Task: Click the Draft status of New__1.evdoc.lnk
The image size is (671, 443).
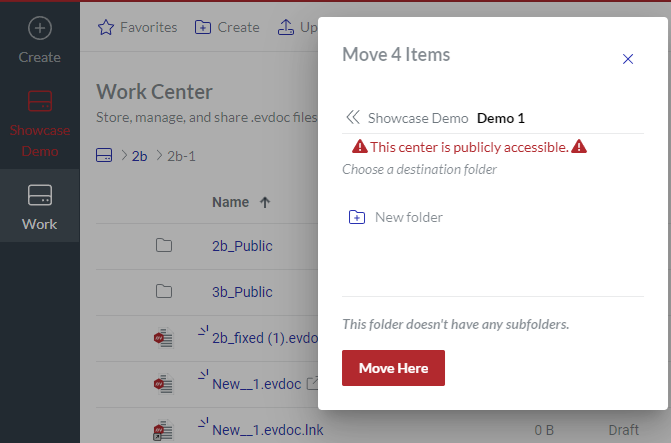Action: tap(624, 430)
